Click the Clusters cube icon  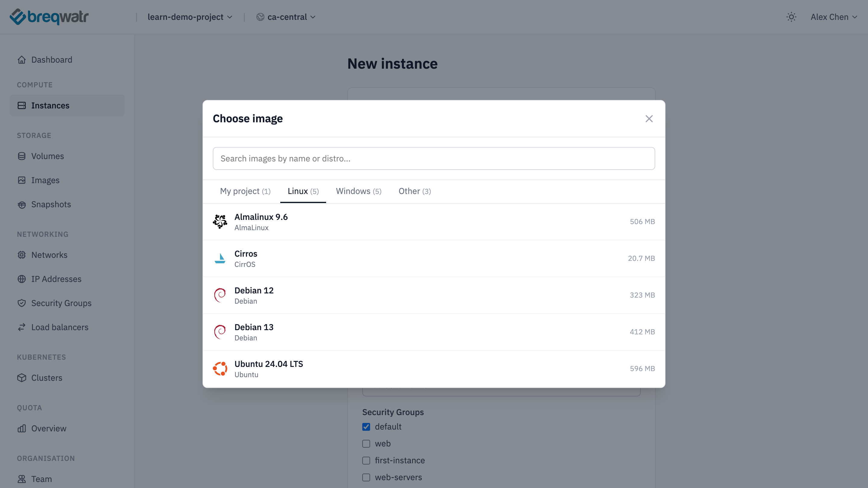[x=22, y=378]
